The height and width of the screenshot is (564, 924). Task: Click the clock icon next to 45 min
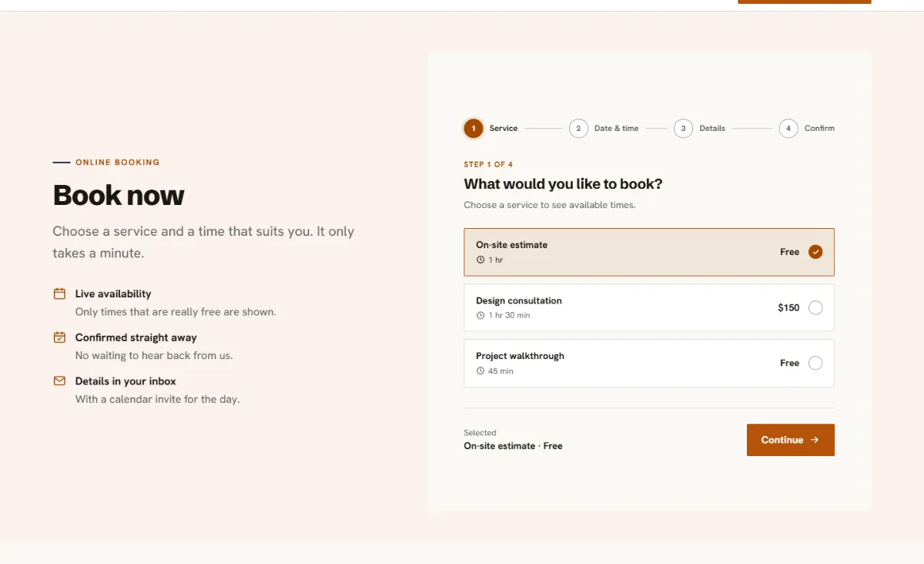coord(480,371)
